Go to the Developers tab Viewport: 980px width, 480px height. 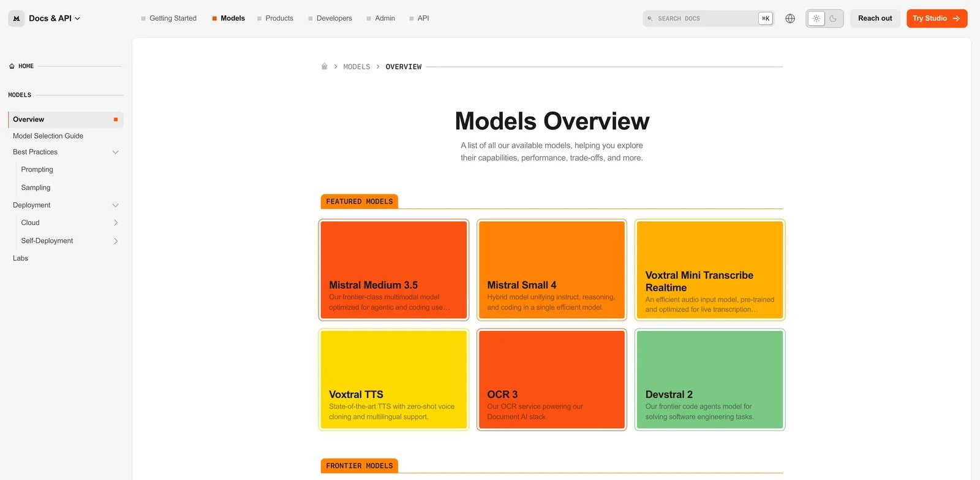click(330, 18)
